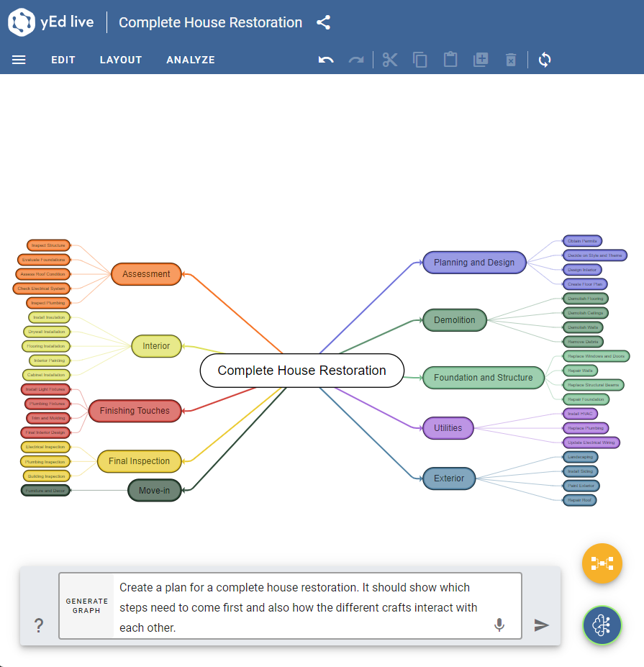Image resolution: width=644 pixels, height=667 pixels.
Task: Click the microphone voice input icon
Action: [x=499, y=625]
